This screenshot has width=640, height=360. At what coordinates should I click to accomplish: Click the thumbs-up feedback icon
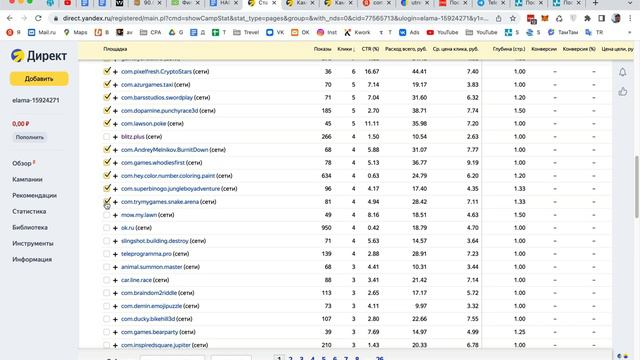point(622,91)
